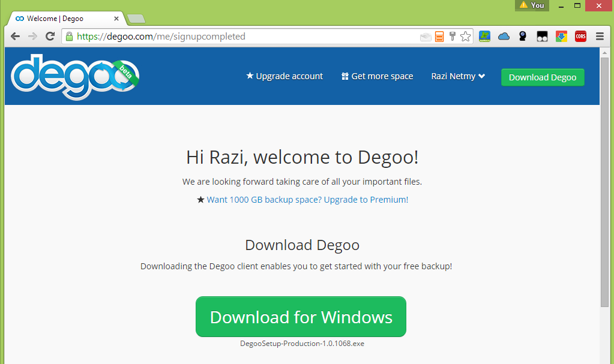Open the Upgrade to Premium link

[307, 200]
